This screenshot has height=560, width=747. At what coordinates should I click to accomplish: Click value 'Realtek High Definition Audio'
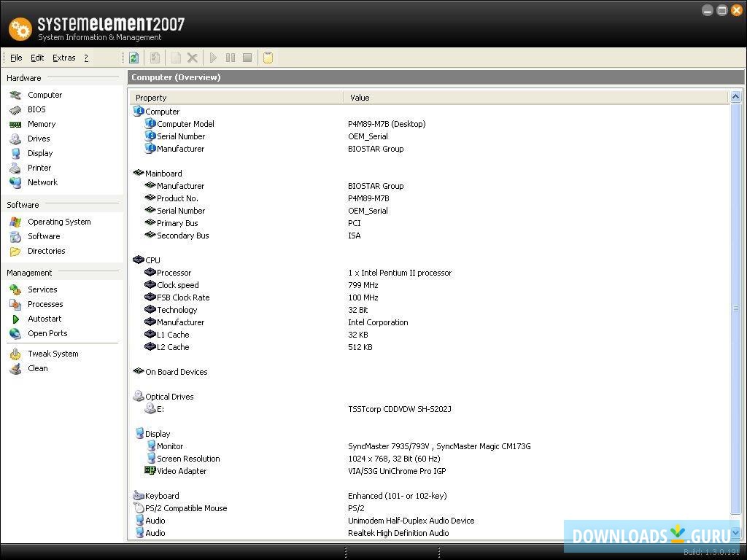398,533
